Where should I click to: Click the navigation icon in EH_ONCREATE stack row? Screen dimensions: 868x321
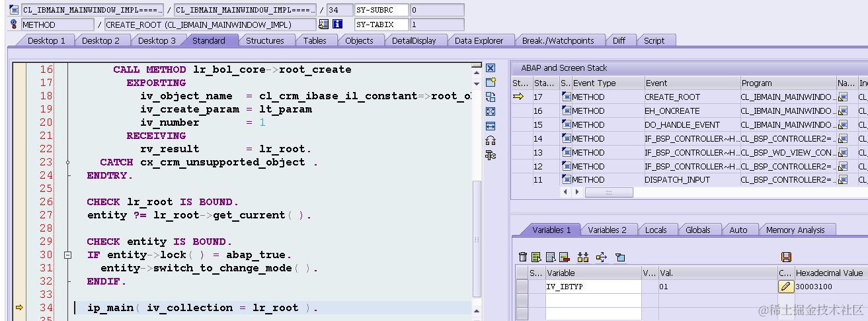point(843,111)
